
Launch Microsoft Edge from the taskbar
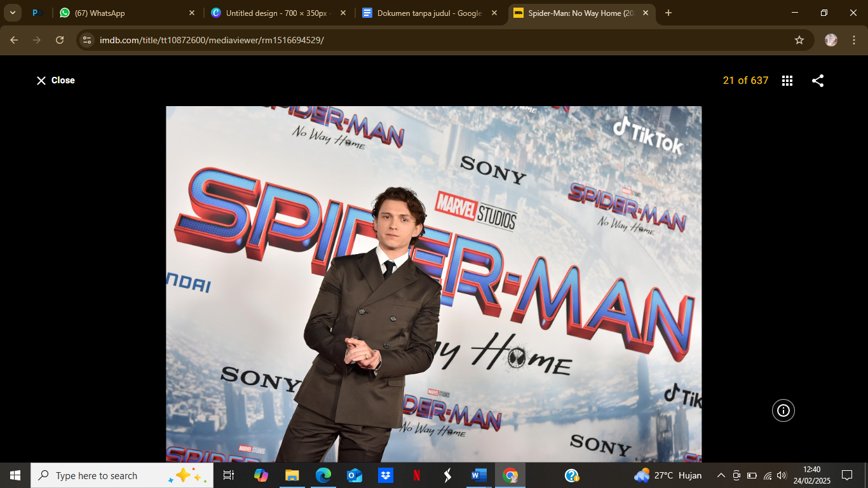323,475
